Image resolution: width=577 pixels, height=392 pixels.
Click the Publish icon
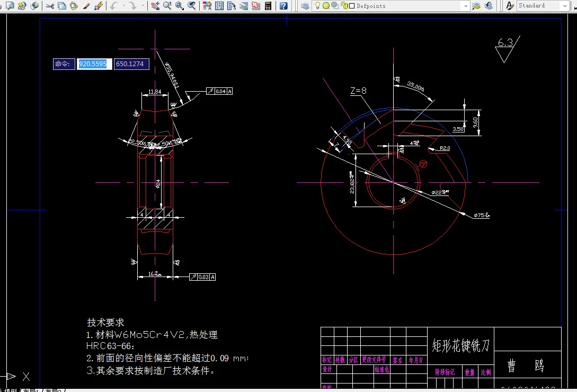[22, 5]
